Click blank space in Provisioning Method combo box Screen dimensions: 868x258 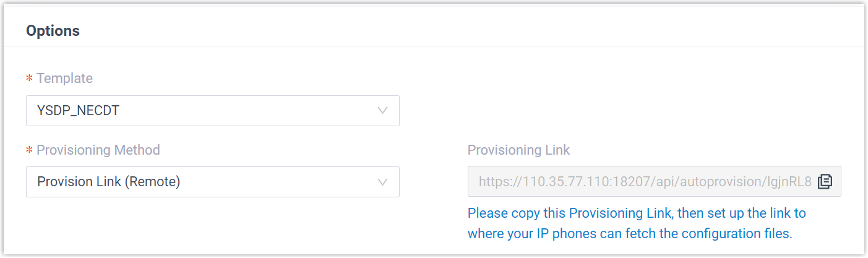(x=278, y=182)
